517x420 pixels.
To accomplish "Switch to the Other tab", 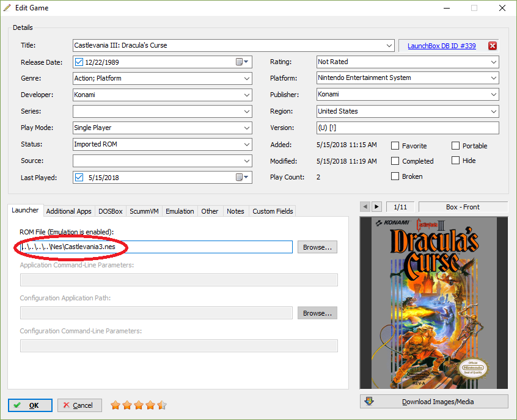I will click(x=210, y=211).
